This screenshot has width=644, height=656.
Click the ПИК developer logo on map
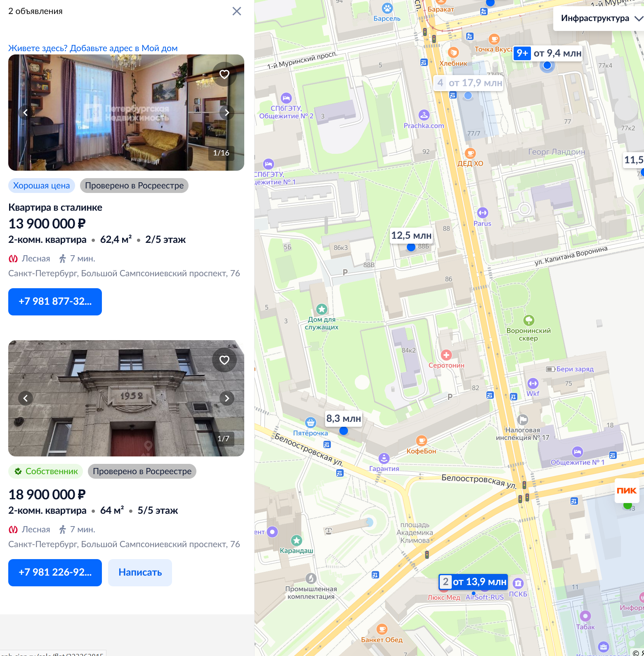coord(627,490)
